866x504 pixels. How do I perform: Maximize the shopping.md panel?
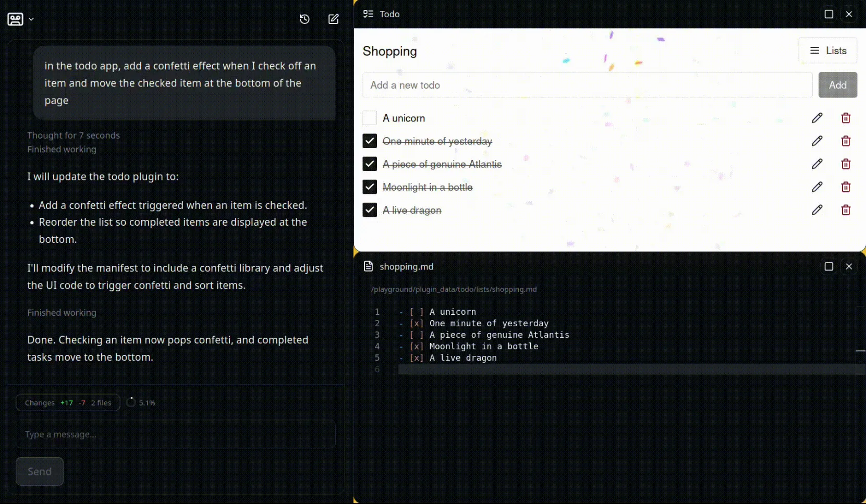tap(828, 266)
